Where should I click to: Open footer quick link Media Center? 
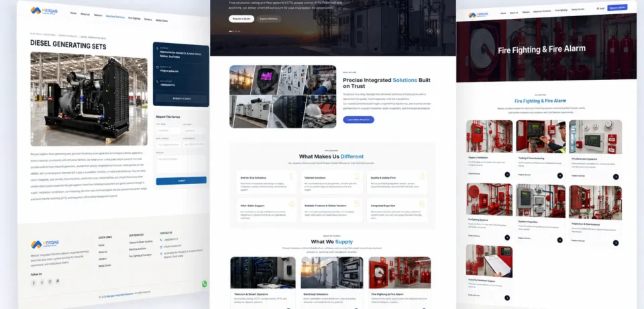pos(105,266)
